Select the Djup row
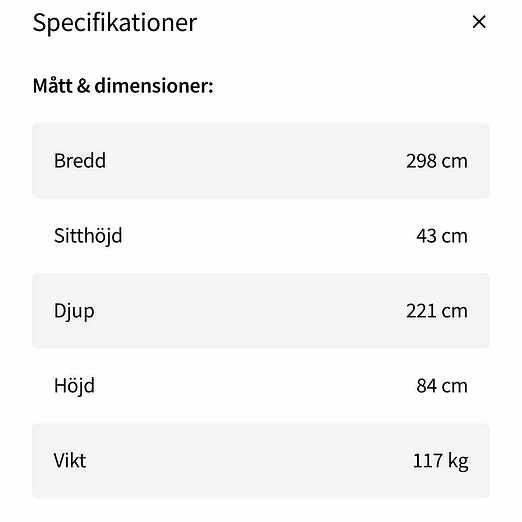Screen dimensions: 522x522 pyautogui.click(x=261, y=311)
